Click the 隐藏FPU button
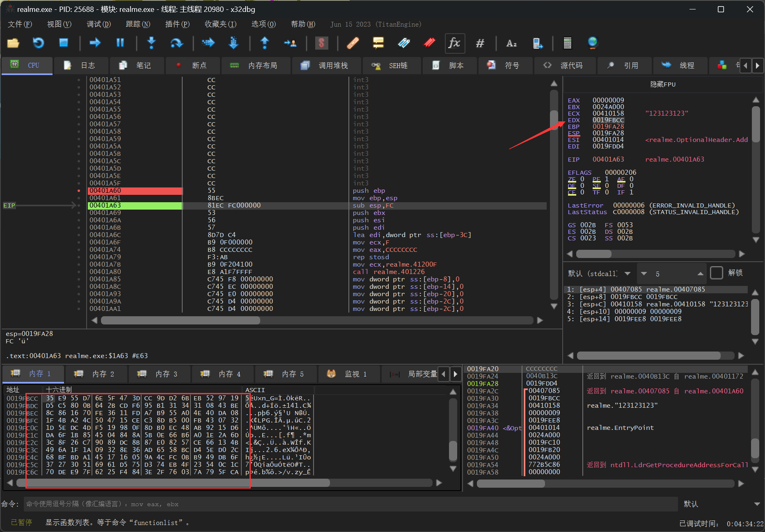Image resolution: width=765 pixels, height=532 pixels. tap(663, 84)
